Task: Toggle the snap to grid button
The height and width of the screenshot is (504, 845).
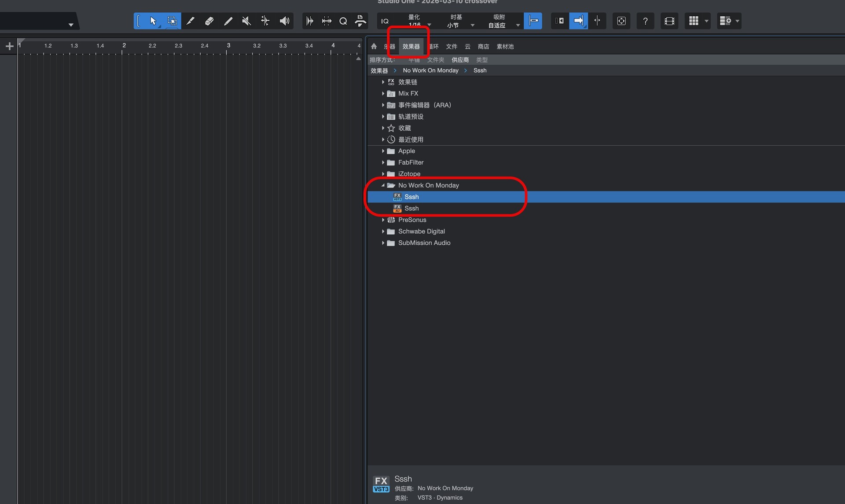Action: click(x=533, y=21)
